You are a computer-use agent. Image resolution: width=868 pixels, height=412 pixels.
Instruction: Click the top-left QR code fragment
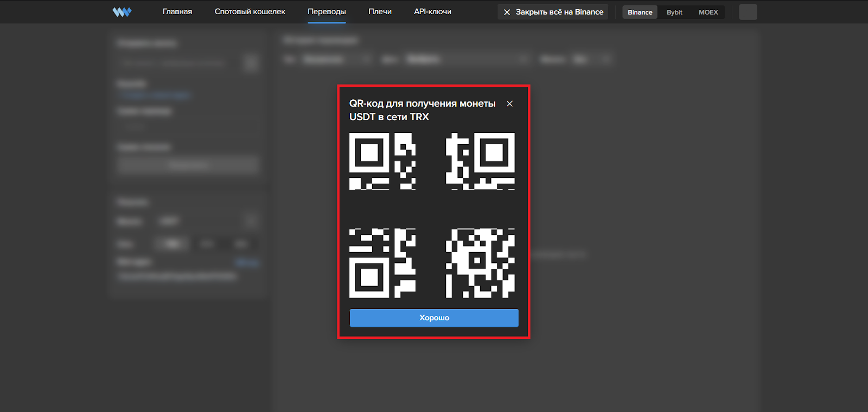[x=382, y=161]
